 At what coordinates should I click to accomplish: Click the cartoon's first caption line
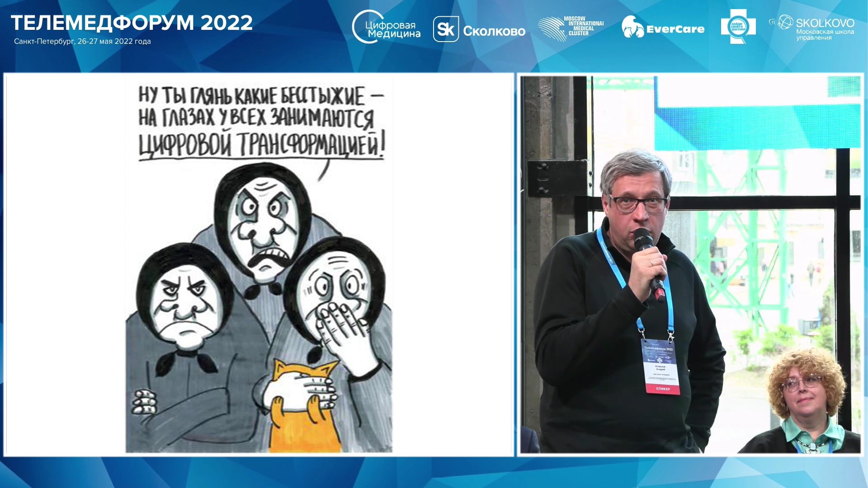point(260,96)
